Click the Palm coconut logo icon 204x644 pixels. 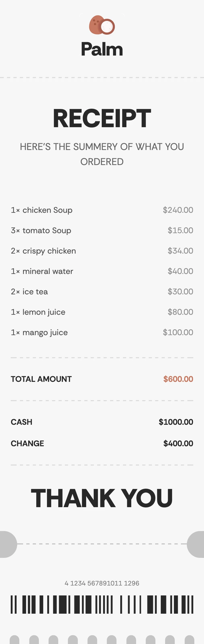102,25
